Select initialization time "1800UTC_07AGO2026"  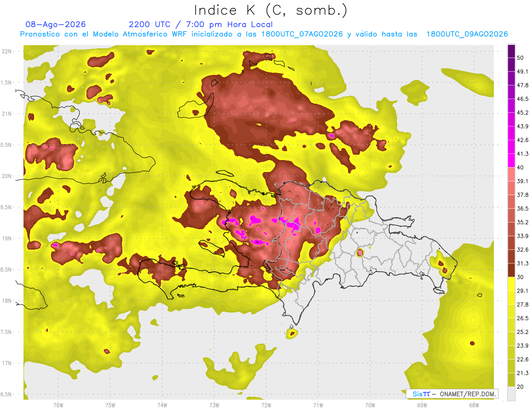[302, 34]
